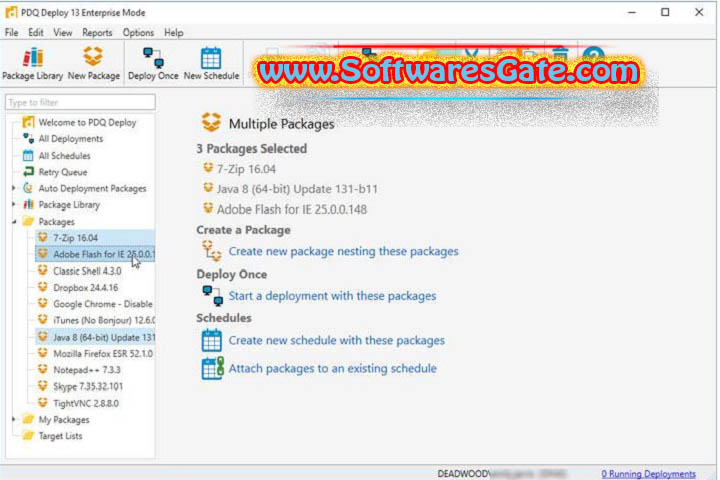Click 'Start a deployment with these packages' link
This screenshot has height=480, width=720.
point(332,296)
